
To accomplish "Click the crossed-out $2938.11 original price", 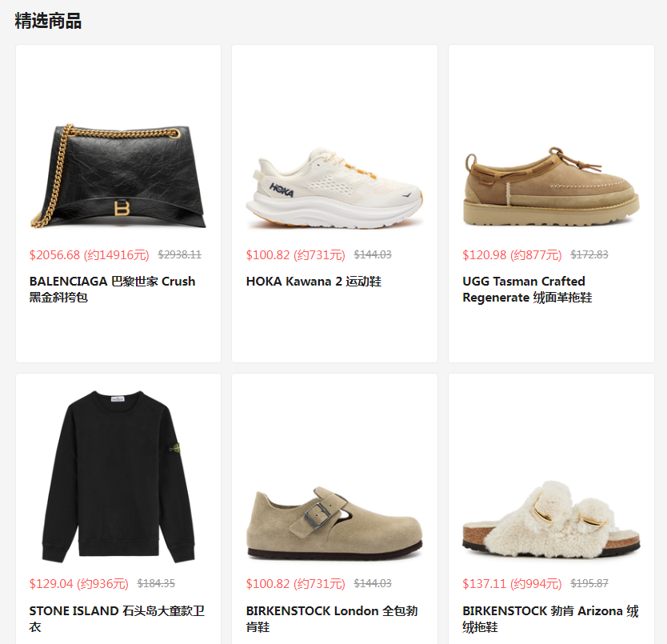I will (179, 254).
